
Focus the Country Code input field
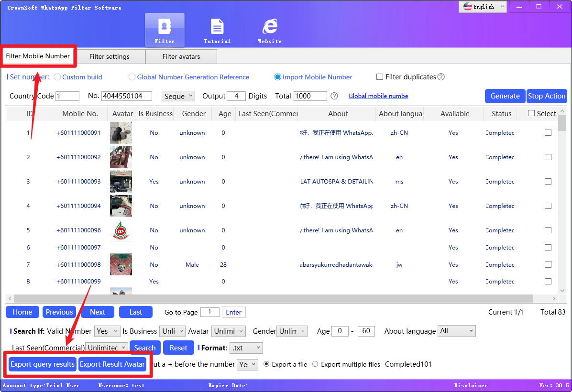(x=67, y=96)
